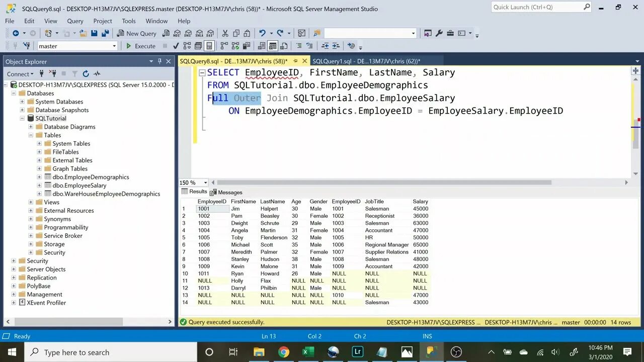Click the Cut scissors icon
The image size is (644, 362).
coord(225,33)
